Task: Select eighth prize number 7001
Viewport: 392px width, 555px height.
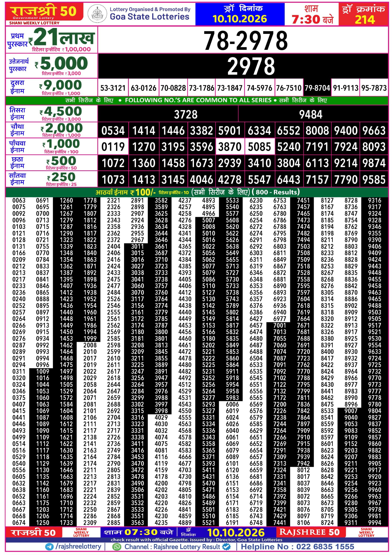Action: (280, 325)
